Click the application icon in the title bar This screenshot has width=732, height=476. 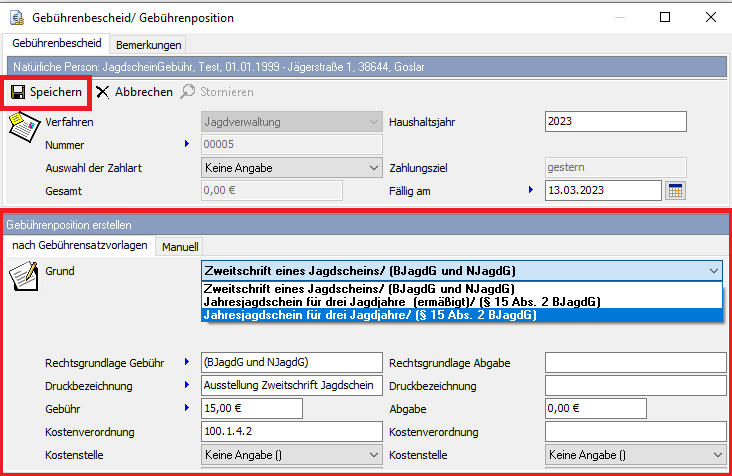tap(16, 18)
